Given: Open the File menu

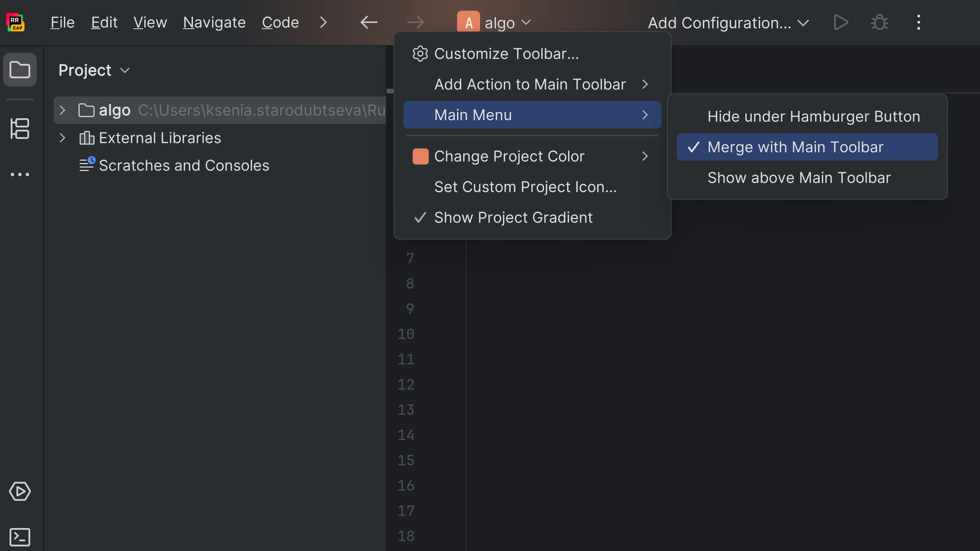Looking at the screenshot, I should click(x=62, y=23).
